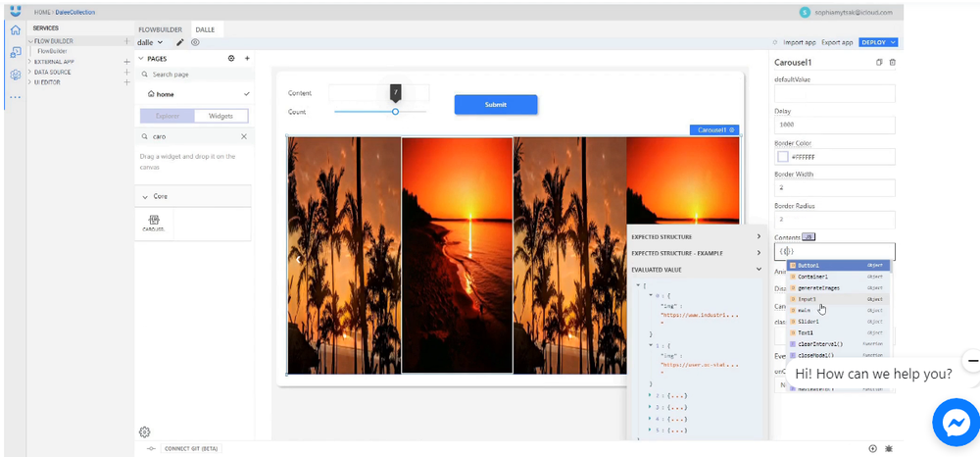Click the carousel previous arrow
This screenshot has width=980, height=457.
[299, 259]
